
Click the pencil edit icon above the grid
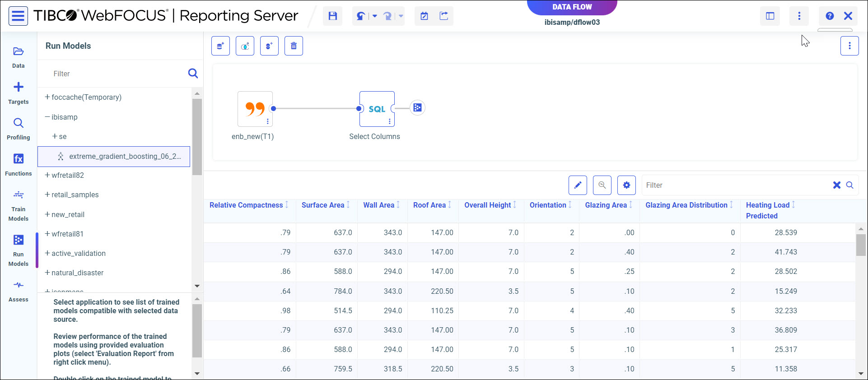pyautogui.click(x=578, y=185)
